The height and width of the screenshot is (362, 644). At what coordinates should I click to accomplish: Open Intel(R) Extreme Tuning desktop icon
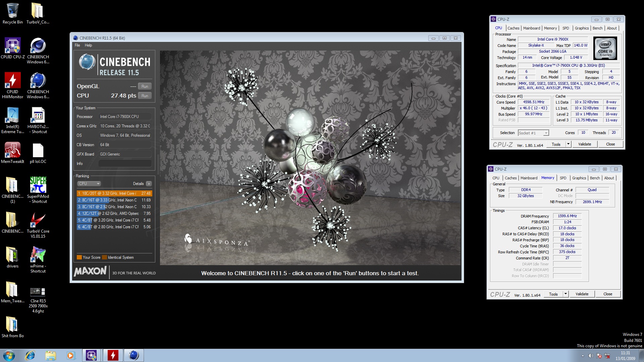[x=13, y=120]
